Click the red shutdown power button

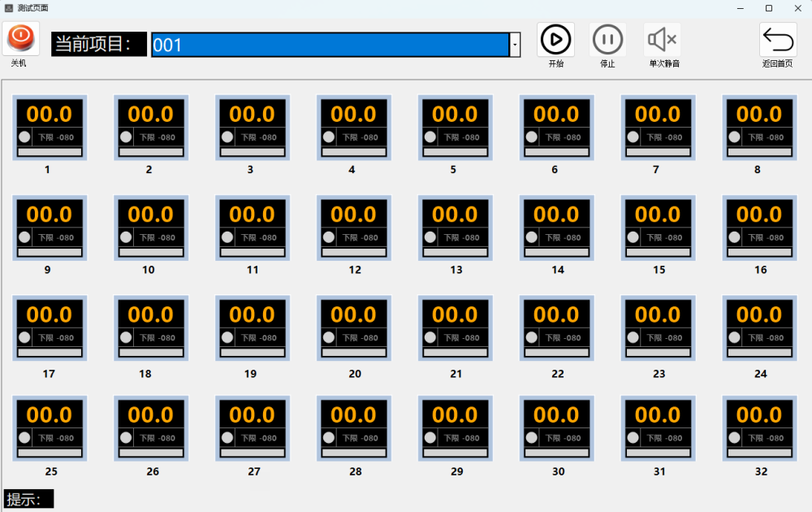pyautogui.click(x=20, y=38)
